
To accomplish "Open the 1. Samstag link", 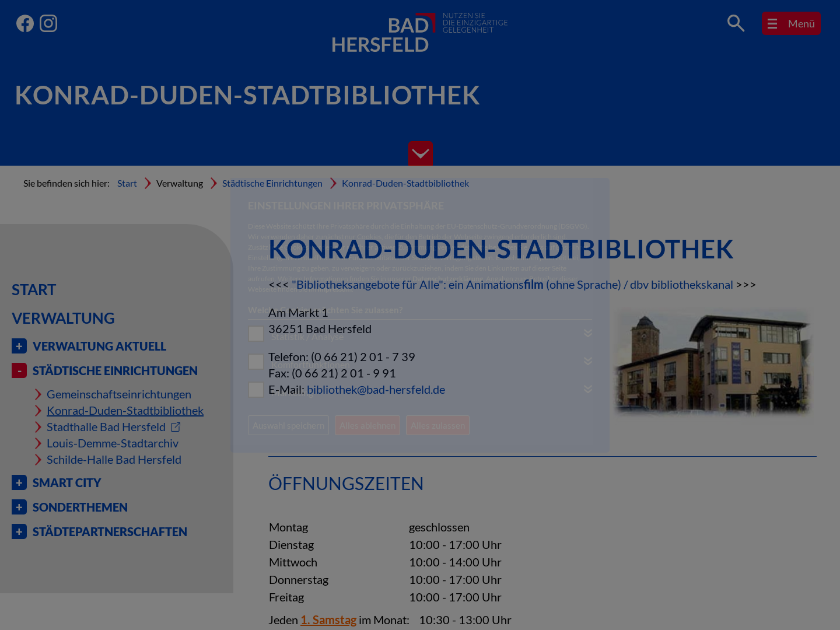I will tap(328, 620).
